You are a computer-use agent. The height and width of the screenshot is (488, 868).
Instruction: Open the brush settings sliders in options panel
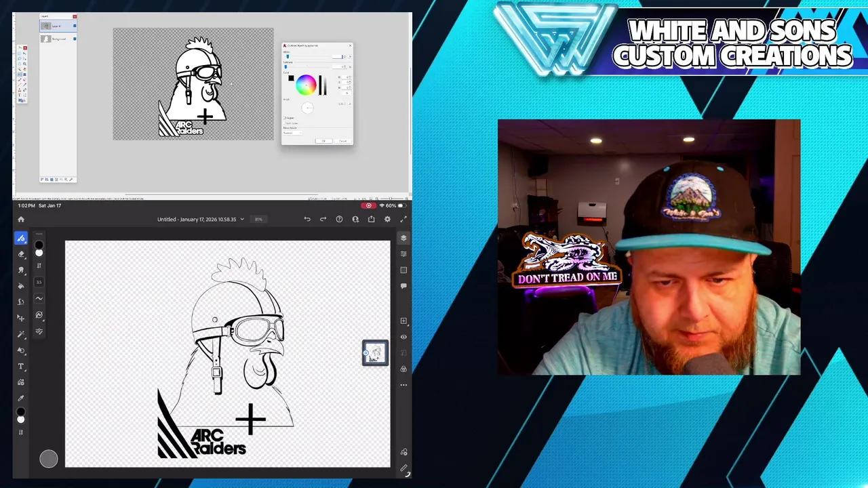click(39, 331)
